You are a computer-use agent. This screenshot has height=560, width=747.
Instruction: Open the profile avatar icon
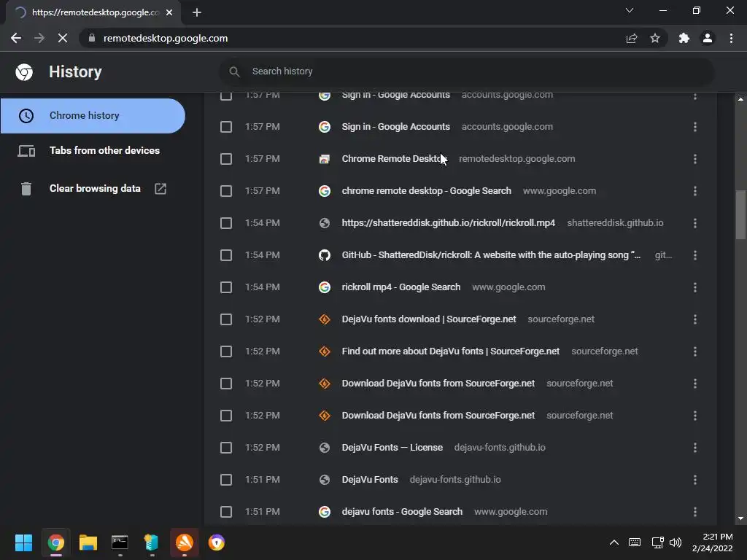coord(708,38)
